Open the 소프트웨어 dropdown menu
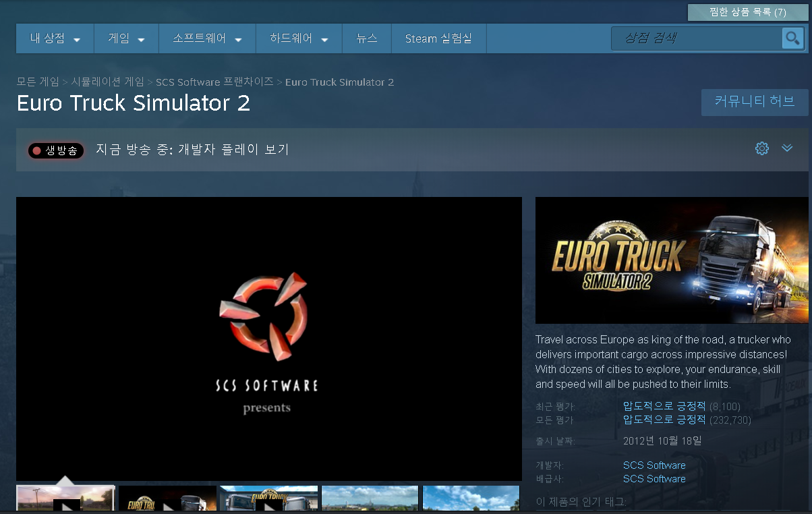The width and height of the screenshot is (812, 514). tap(208, 38)
